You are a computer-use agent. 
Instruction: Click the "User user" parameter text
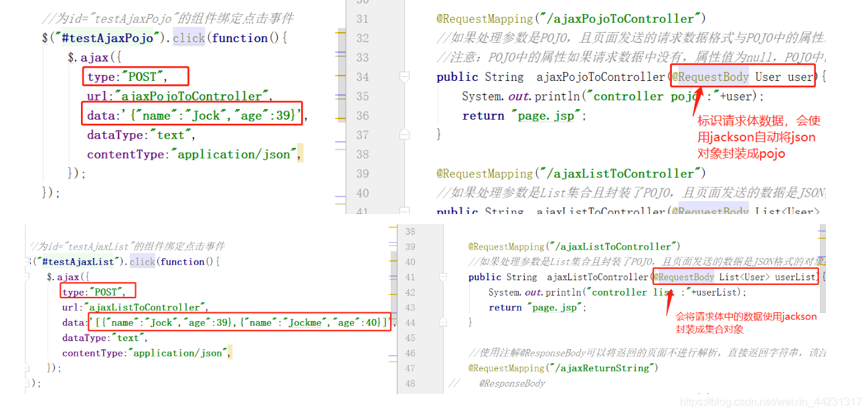(x=784, y=77)
